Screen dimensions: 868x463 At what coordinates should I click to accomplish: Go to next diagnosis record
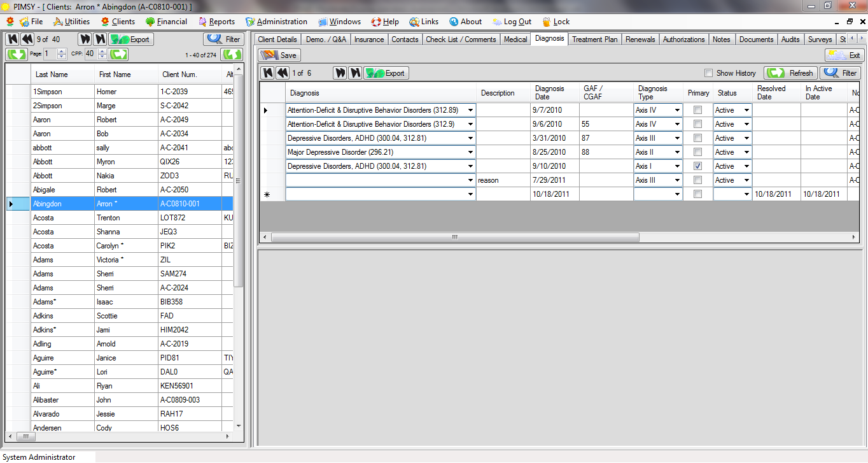point(340,73)
